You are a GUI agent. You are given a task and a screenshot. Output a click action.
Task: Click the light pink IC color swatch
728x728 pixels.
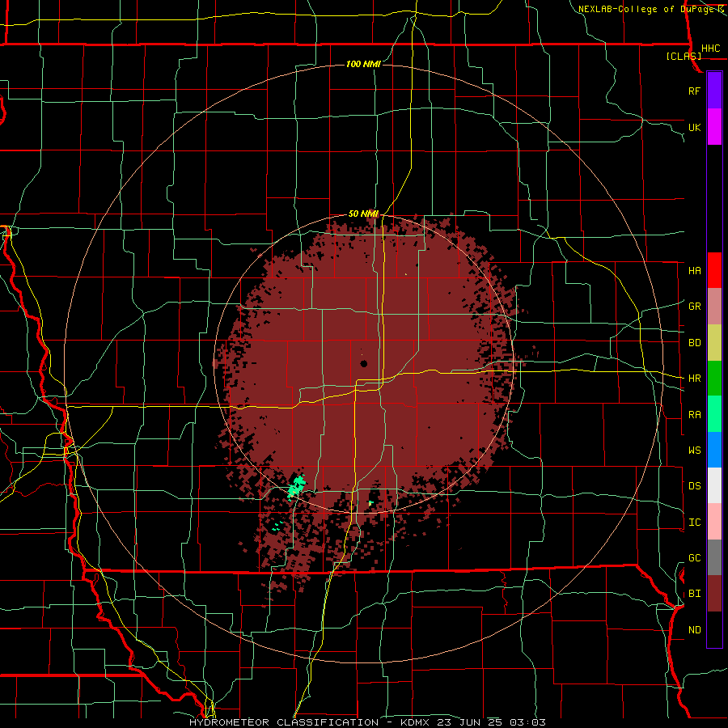(714, 522)
